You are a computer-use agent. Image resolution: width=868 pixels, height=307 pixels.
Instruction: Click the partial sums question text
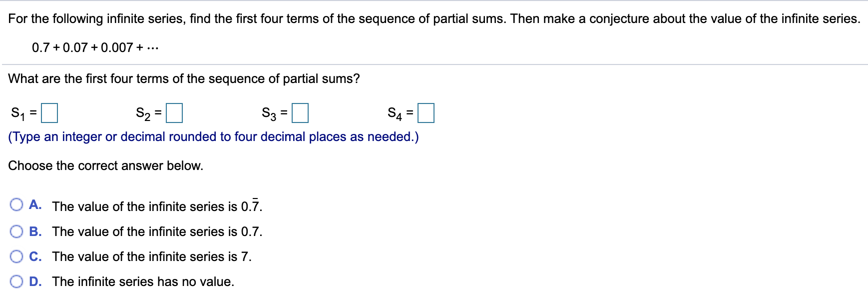pyautogui.click(x=184, y=78)
